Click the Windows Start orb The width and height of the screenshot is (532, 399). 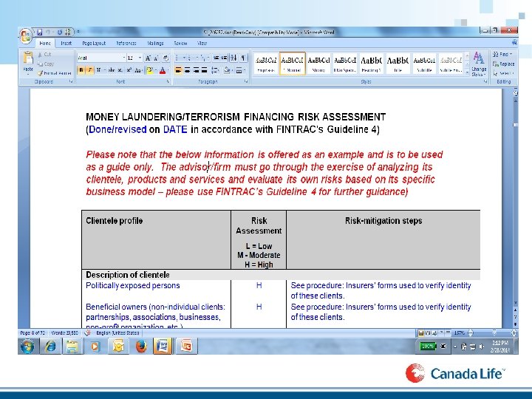click(27, 347)
